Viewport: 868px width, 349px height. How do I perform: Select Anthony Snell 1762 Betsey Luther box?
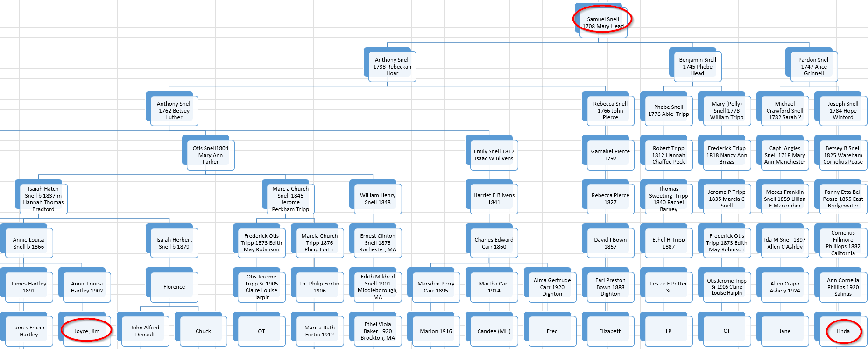click(x=174, y=111)
